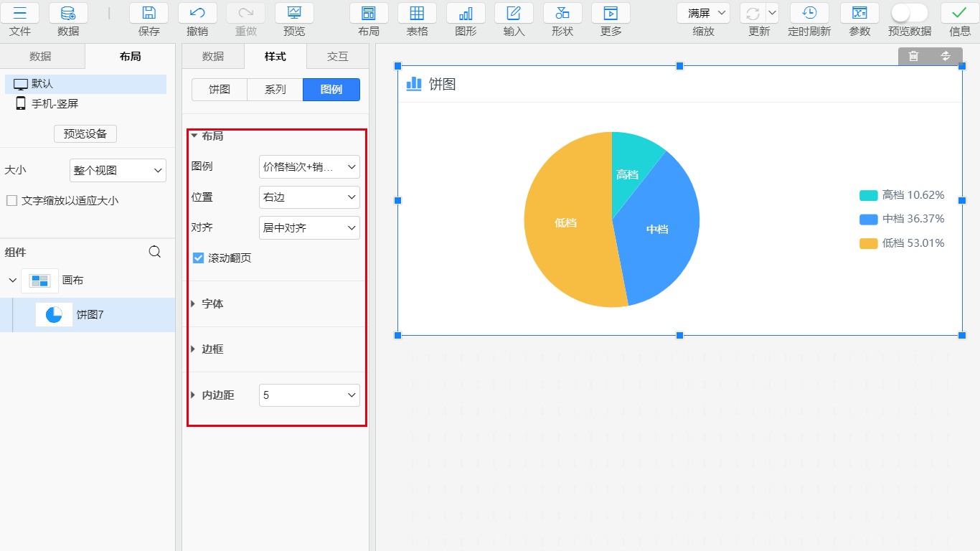Click the Save icon in toolbar

(x=149, y=13)
